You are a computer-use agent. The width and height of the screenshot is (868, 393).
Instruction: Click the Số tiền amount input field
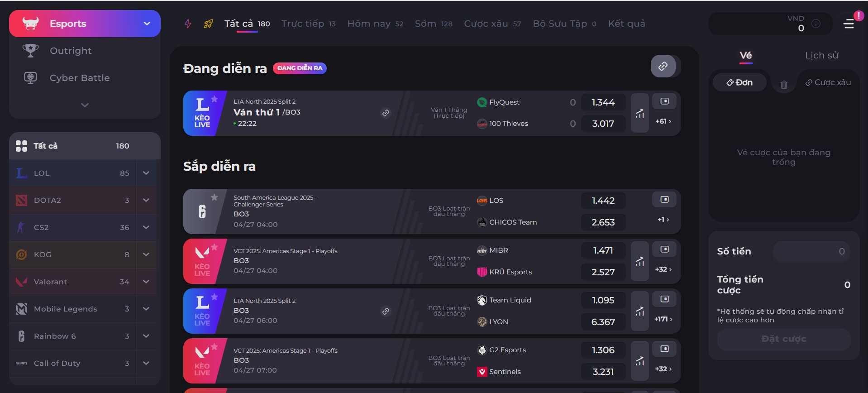coord(811,251)
